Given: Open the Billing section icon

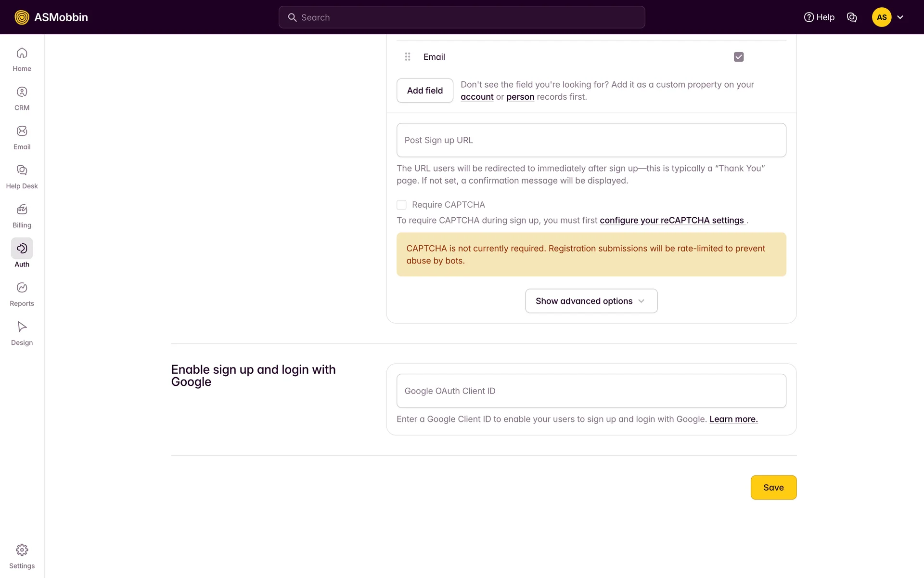Looking at the screenshot, I should (22, 210).
